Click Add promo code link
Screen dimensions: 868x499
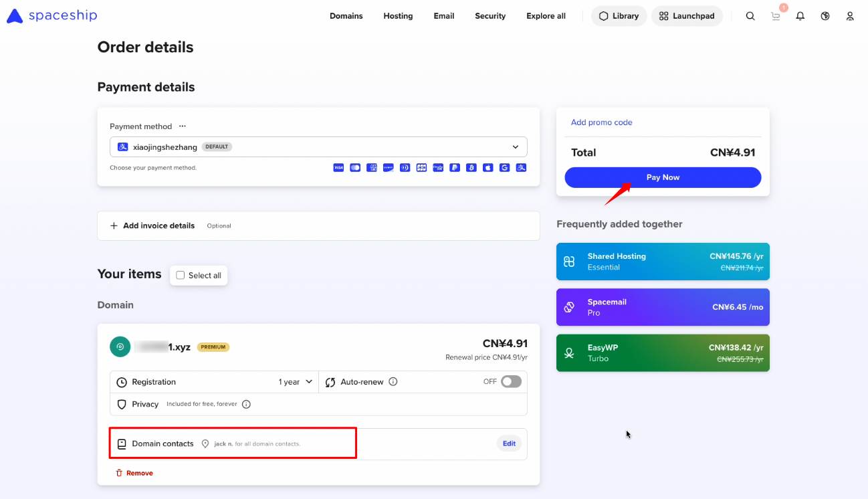tap(601, 122)
